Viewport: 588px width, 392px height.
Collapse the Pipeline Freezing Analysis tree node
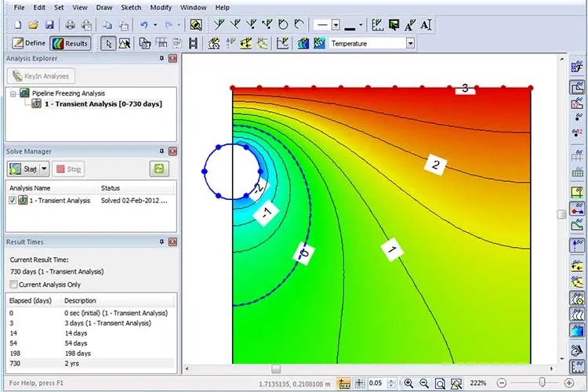point(13,93)
